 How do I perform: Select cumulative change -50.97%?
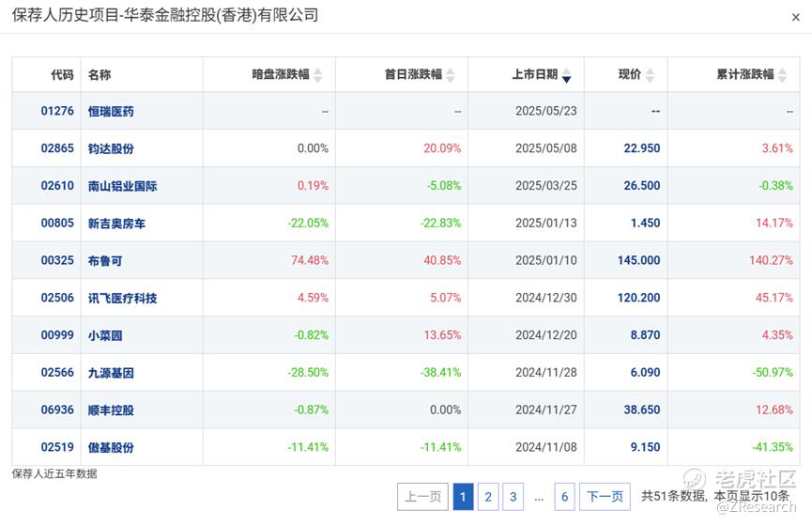[773, 372]
